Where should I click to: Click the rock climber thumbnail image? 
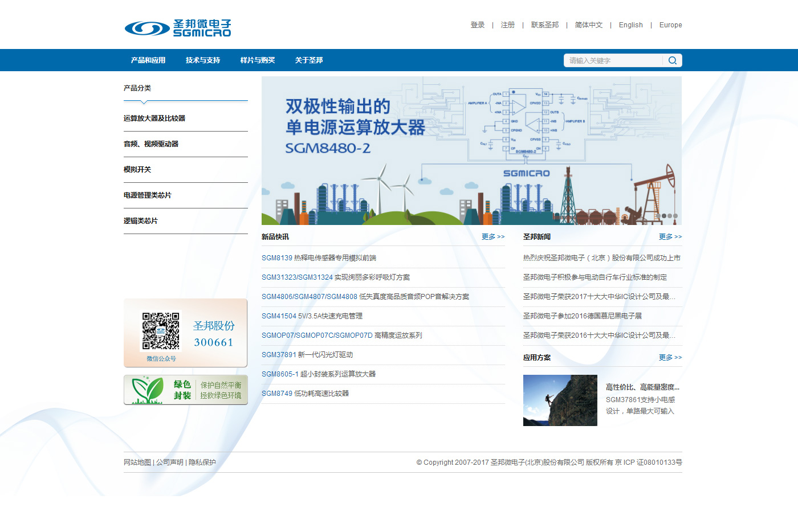(560, 400)
